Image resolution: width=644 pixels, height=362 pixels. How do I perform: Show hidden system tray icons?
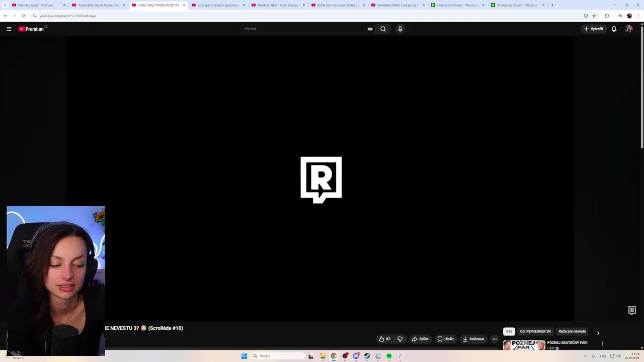click(x=585, y=356)
